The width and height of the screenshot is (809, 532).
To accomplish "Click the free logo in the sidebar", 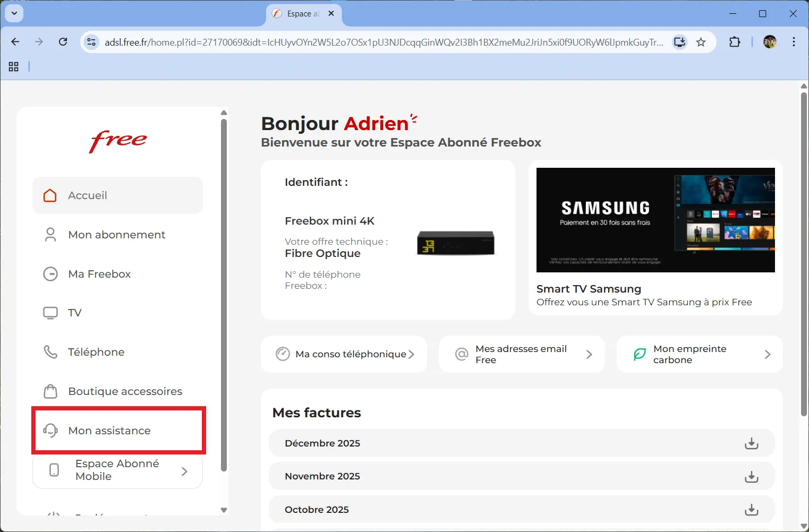I will tap(117, 141).
